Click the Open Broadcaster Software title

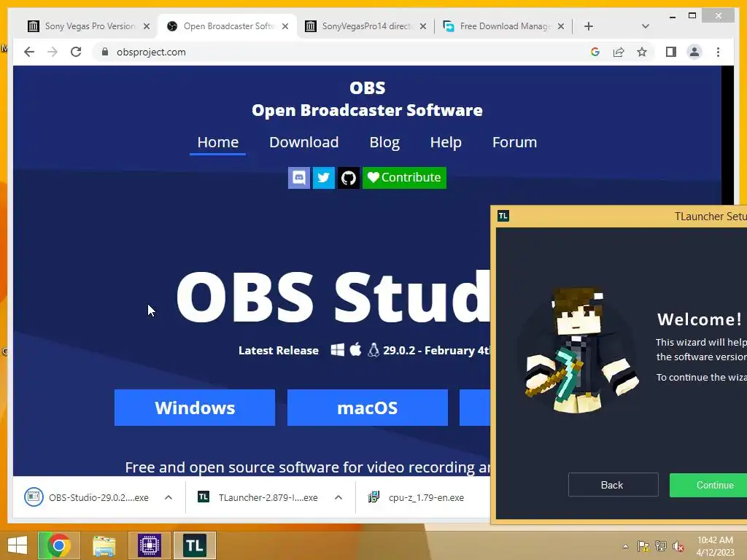pyautogui.click(x=367, y=110)
